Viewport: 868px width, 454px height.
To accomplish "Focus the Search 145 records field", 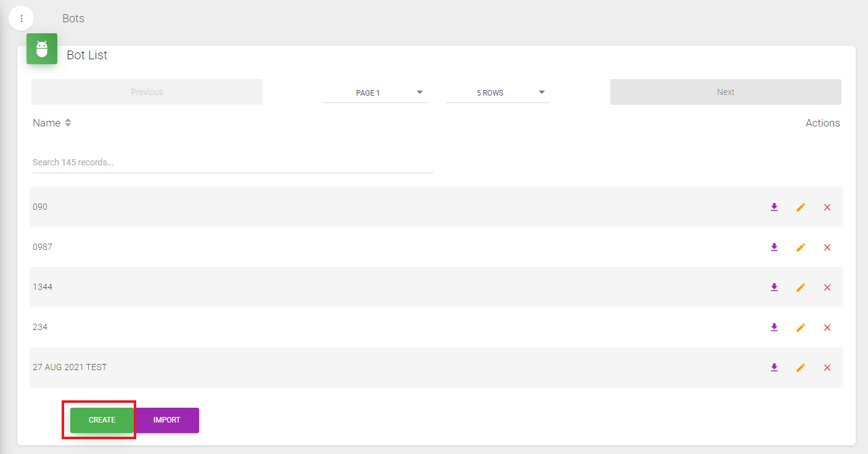I will click(x=232, y=163).
